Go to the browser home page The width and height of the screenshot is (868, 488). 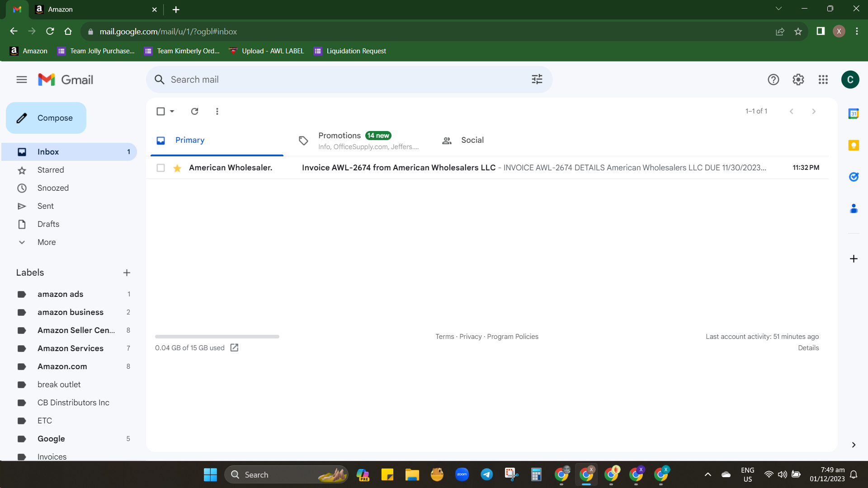click(68, 31)
